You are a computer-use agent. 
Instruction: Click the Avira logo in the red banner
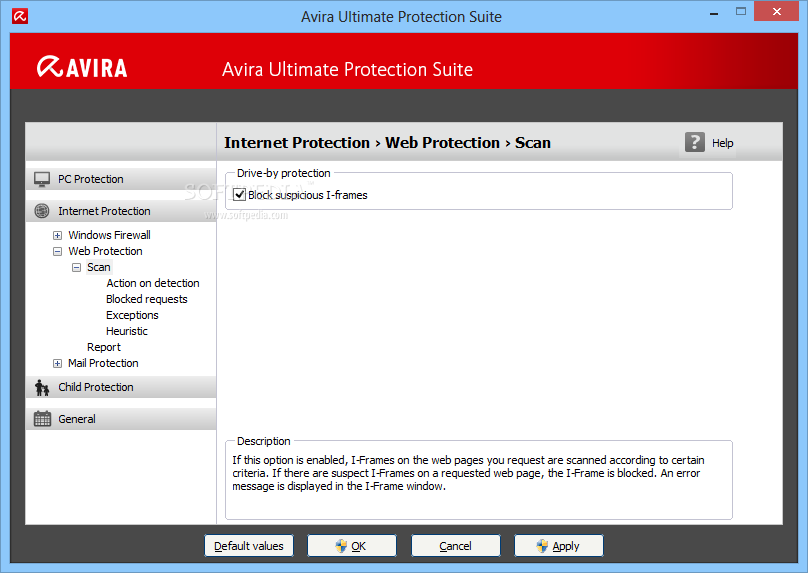pyautogui.click(x=82, y=67)
